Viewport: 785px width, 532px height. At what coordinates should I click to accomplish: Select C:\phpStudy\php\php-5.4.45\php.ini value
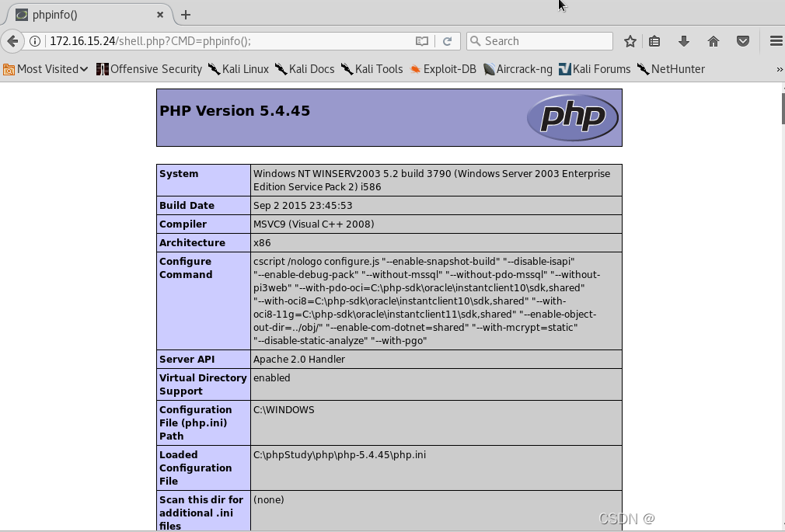340,455
